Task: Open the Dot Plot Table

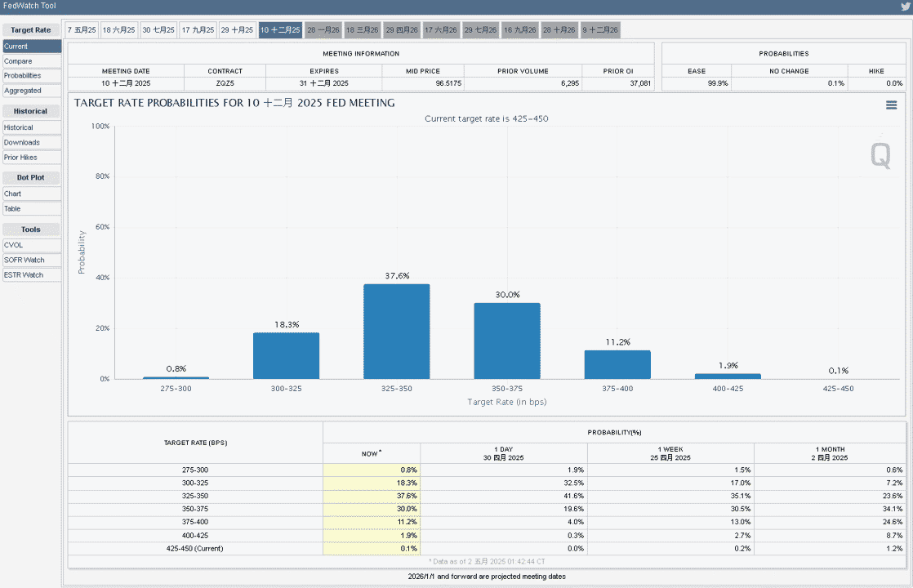Action: [x=32, y=209]
